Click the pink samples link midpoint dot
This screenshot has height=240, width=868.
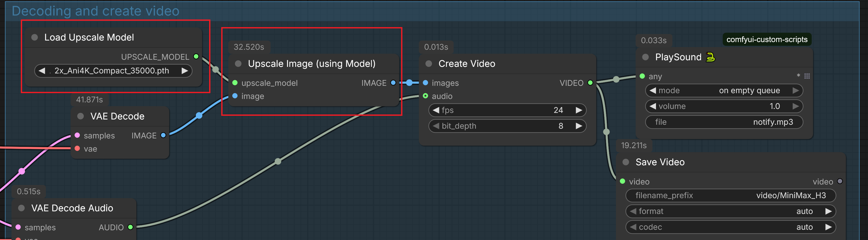(22, 171)
